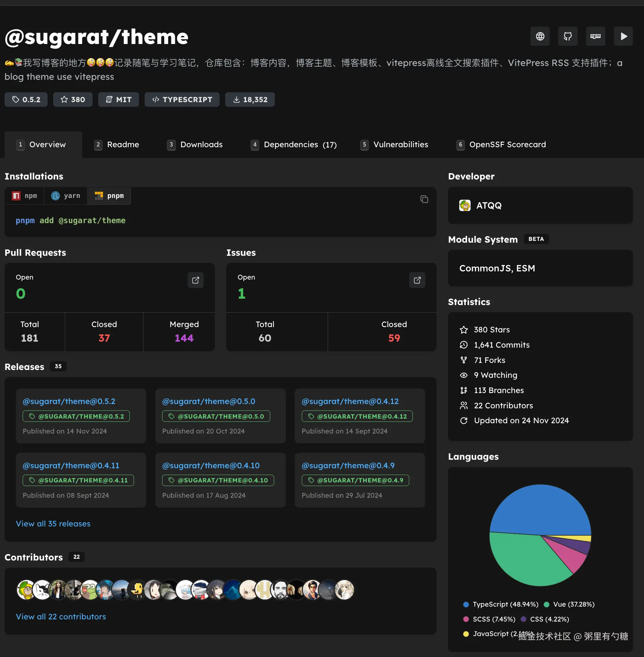Click the closed issues count 59
This screenshot has height=657, width=644.
pos(394,338)
